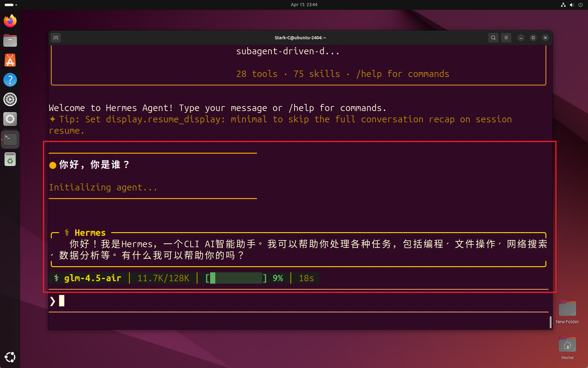Click the Activities pill in top-left corner
Viewport: 588px width, 368px height.
click(11, 5)
